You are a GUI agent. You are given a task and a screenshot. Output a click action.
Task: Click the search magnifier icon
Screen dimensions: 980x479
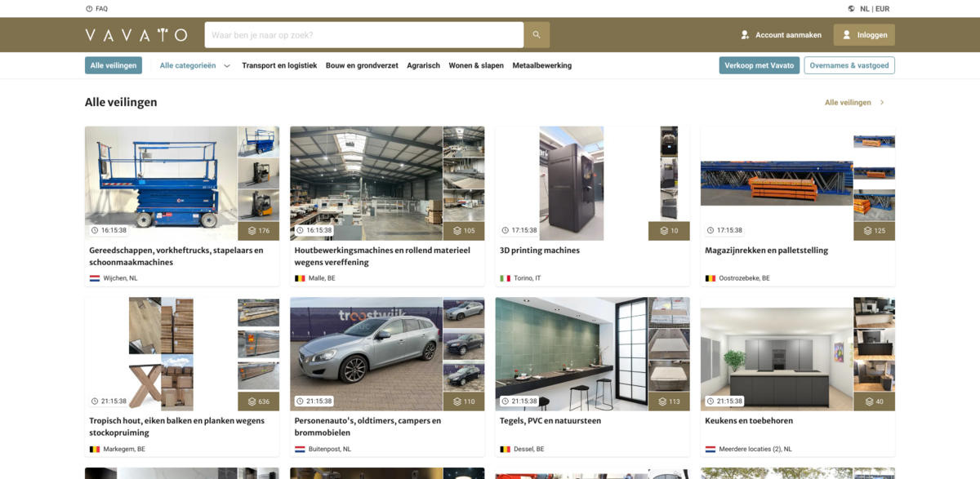pos(537,35)
